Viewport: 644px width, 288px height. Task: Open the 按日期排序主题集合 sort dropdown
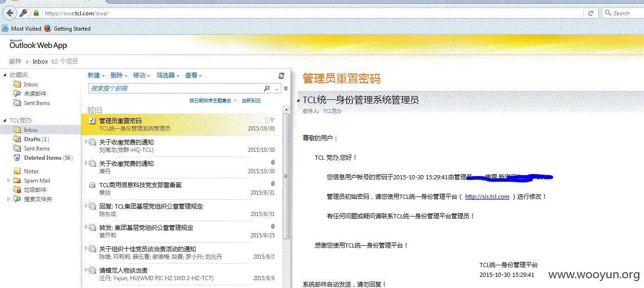213,101
